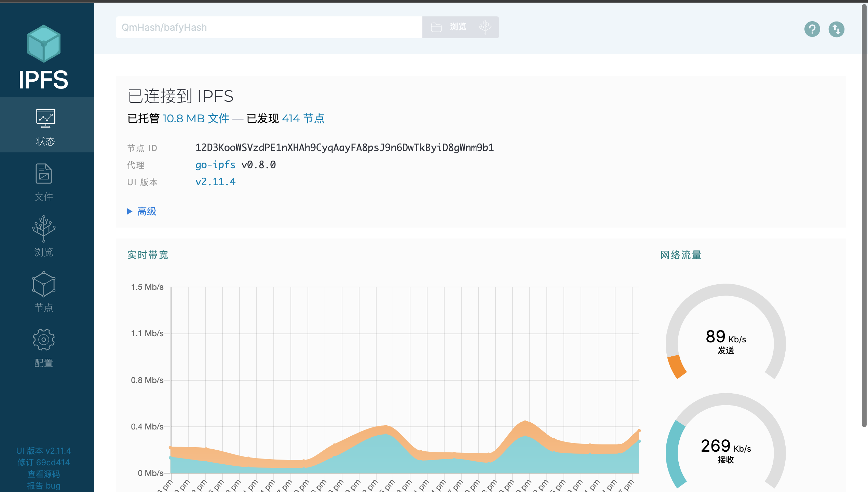This screenshot has height=492, width=868.
Task: Click the page vertical scrollbar
Action: pos(864,215)
